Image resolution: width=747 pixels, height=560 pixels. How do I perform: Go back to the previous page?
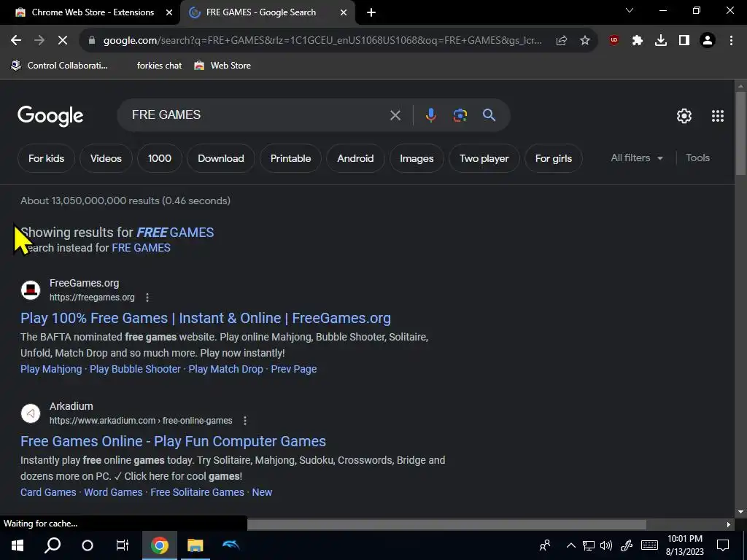click(16, 41)
